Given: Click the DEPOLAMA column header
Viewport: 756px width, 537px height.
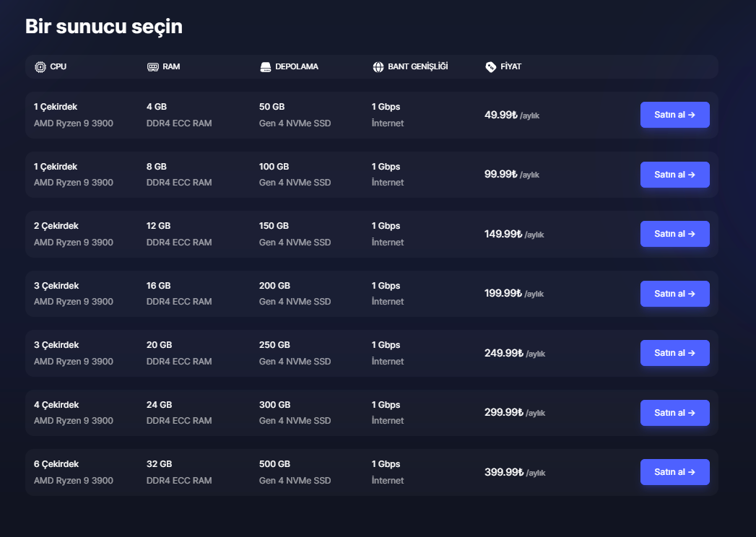Looking at the screenshot, I should pos(297,66).
